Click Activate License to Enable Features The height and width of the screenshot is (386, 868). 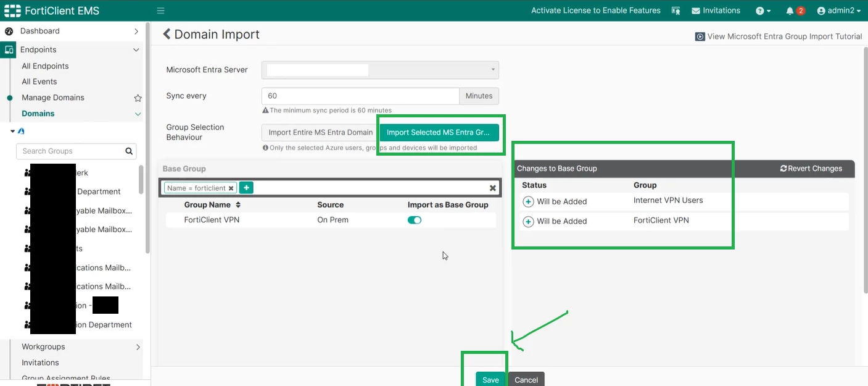pos(596,10)
